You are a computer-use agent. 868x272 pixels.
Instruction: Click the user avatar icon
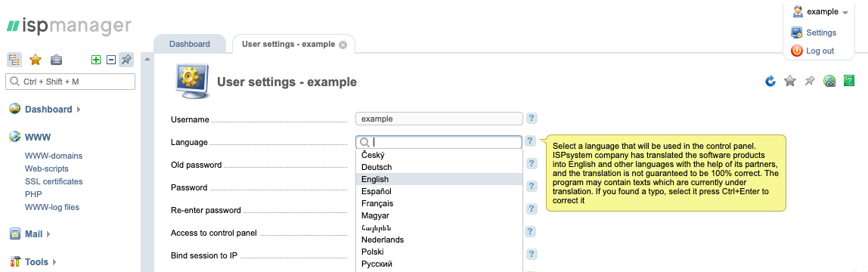point(798,11)
